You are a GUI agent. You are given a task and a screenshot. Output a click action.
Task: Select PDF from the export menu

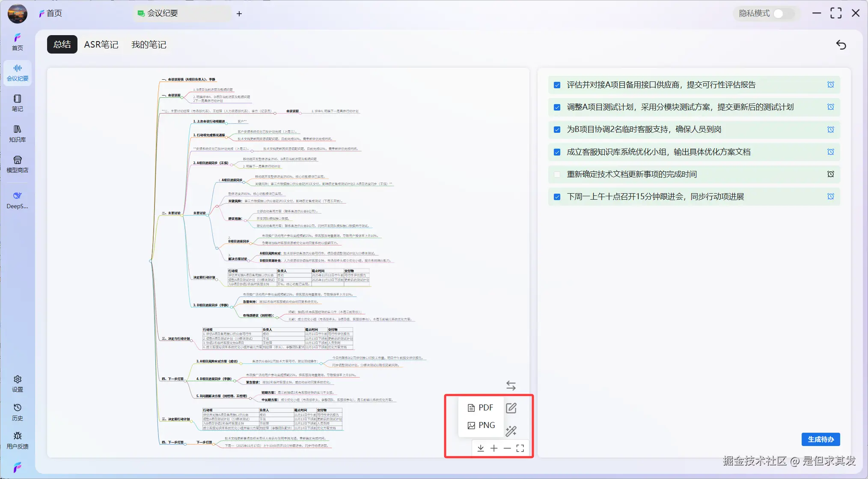click(481, 407)
